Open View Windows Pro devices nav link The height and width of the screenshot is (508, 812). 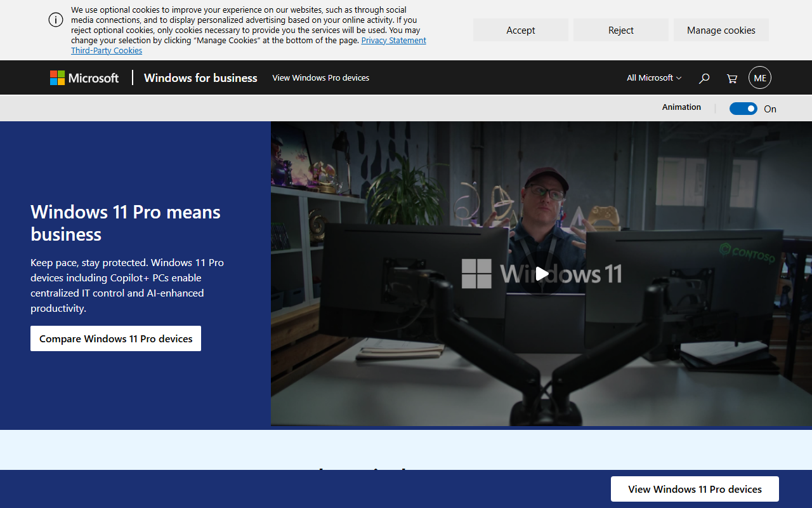(x=321, y=77)
